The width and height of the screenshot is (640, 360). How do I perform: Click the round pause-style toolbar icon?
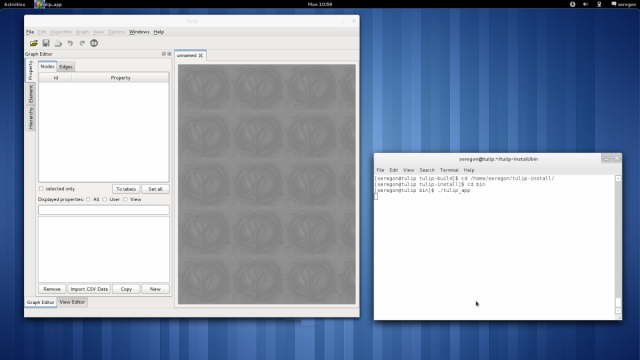[94, 43]
